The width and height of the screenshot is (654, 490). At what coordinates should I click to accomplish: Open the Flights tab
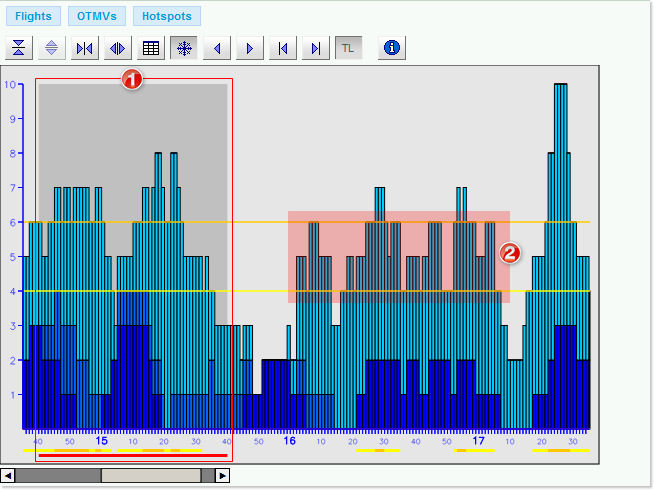point(33,16)
